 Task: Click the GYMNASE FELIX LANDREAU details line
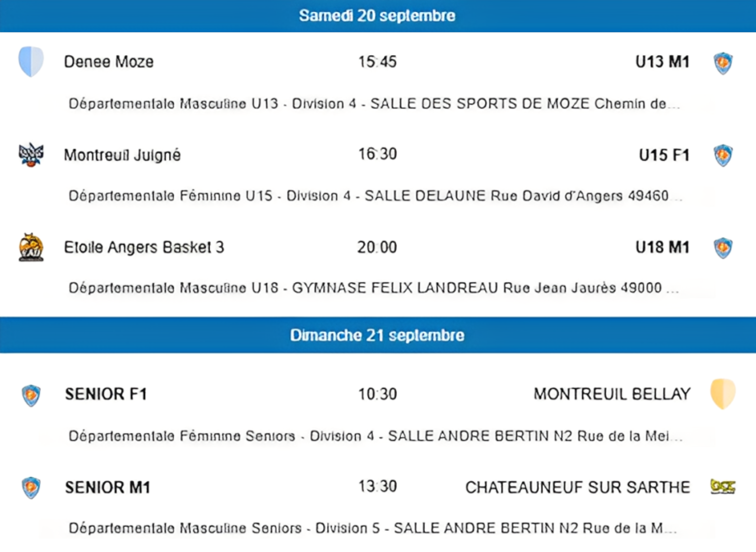(x=373, y=288)
